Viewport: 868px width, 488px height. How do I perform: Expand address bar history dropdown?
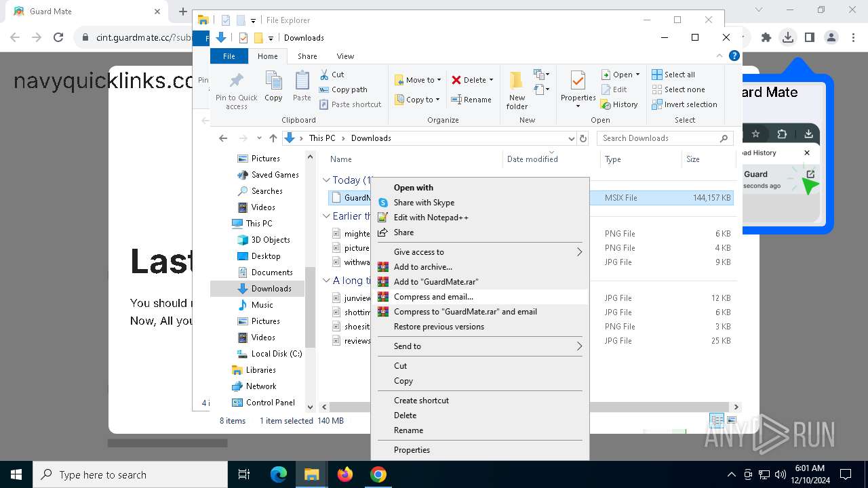571,138
